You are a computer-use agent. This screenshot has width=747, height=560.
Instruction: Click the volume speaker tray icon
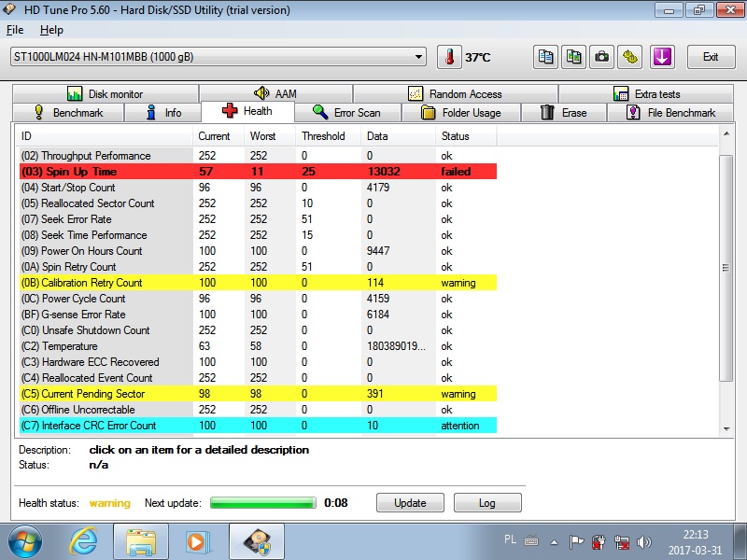[643, 541]
